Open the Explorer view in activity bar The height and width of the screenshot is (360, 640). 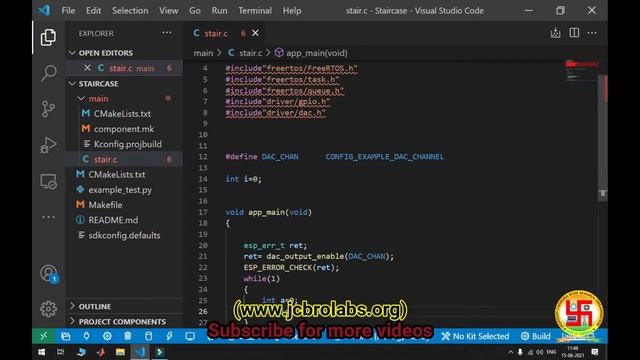click(48, 38)
